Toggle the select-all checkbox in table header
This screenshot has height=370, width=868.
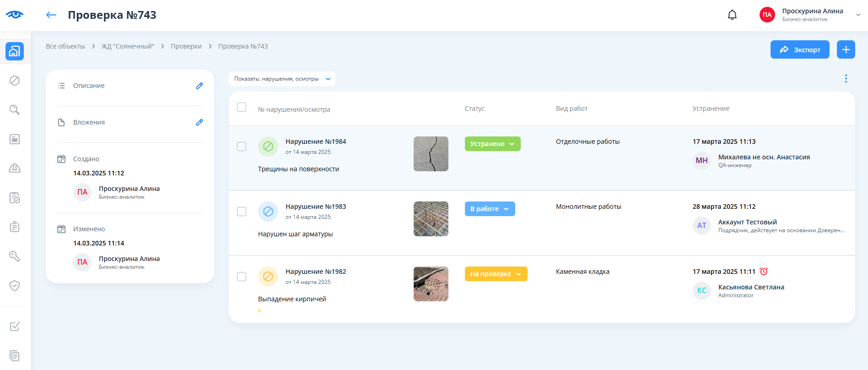click(x=242, y=107)
